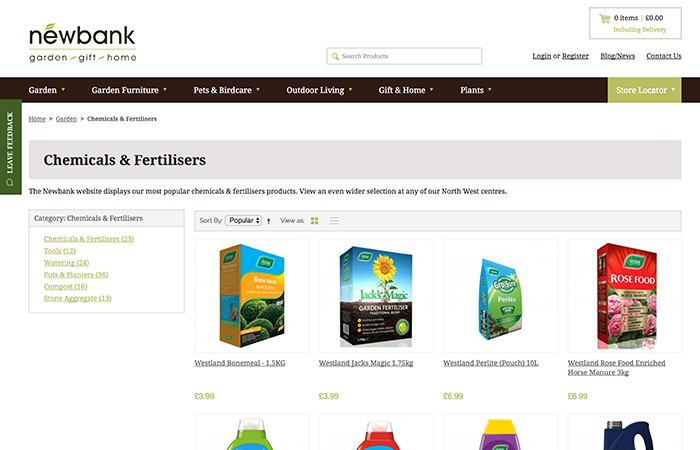Image resolution: width=700 pixels, height=450 pixels.
Task: Click the Login link
Action: (x=542, y=56)
